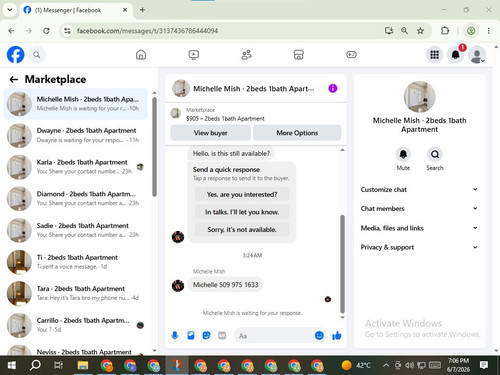Open the Windows notification center icon

(484, 365)
